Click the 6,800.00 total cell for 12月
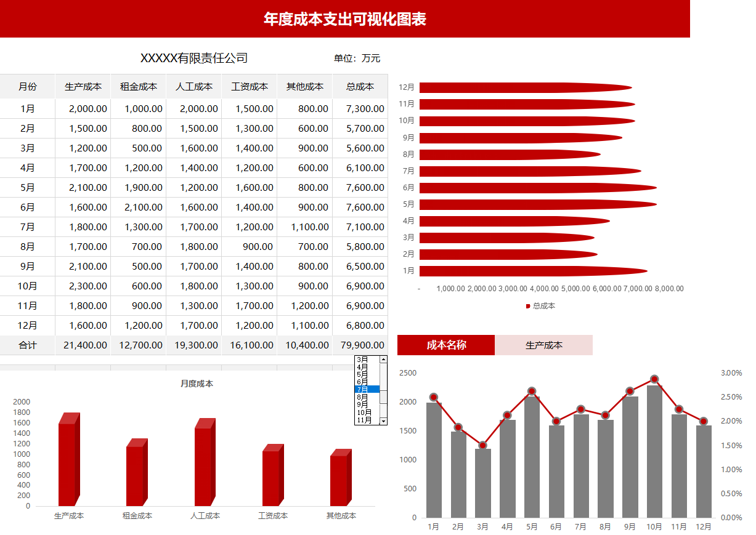Screen dimensions: 756x535 point(360,325)
